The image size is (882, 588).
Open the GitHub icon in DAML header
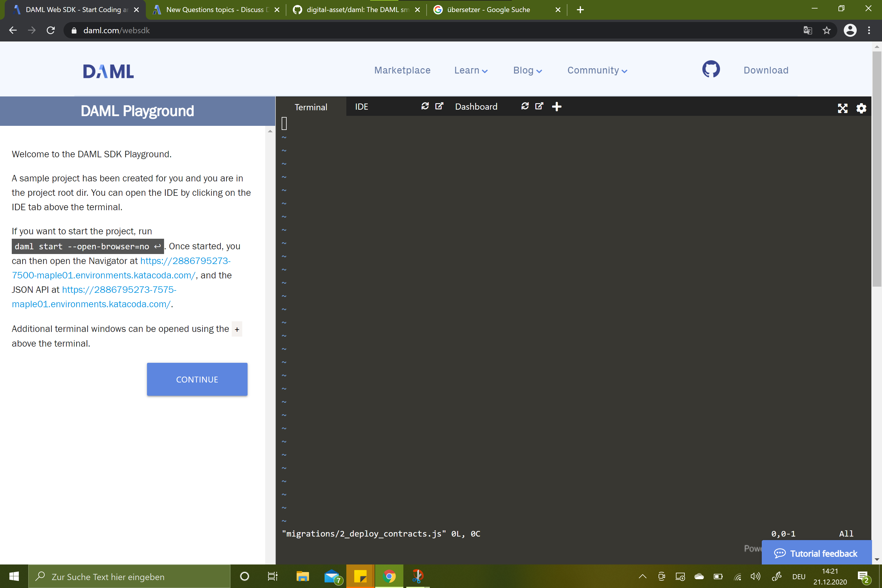coord(711,69)
